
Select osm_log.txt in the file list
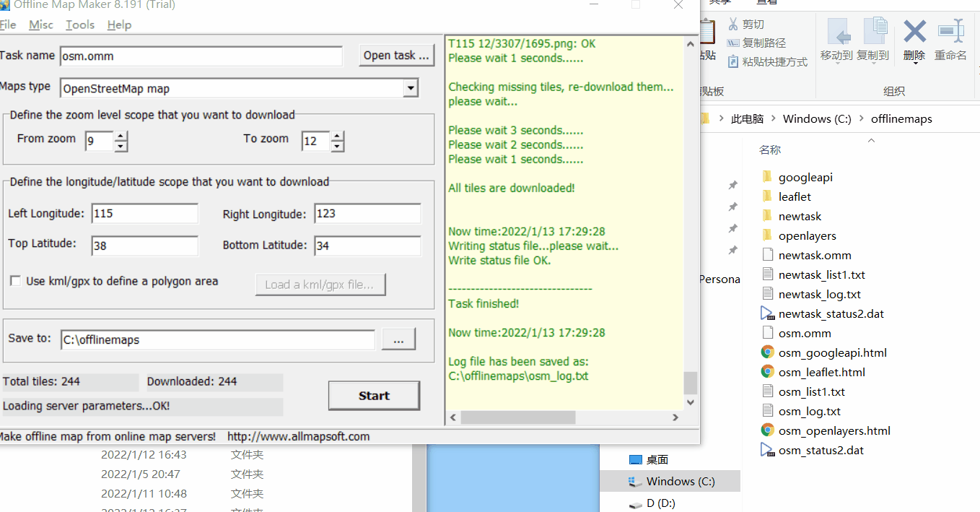[810, 411]
